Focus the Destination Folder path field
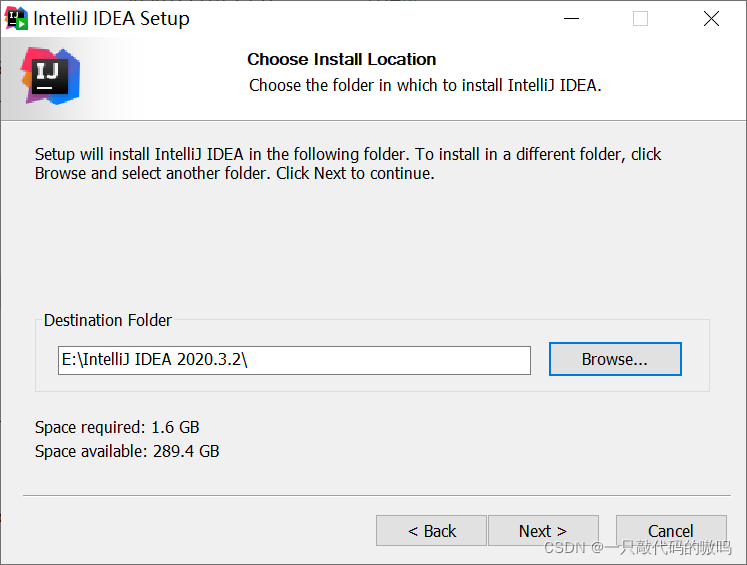 294,360
